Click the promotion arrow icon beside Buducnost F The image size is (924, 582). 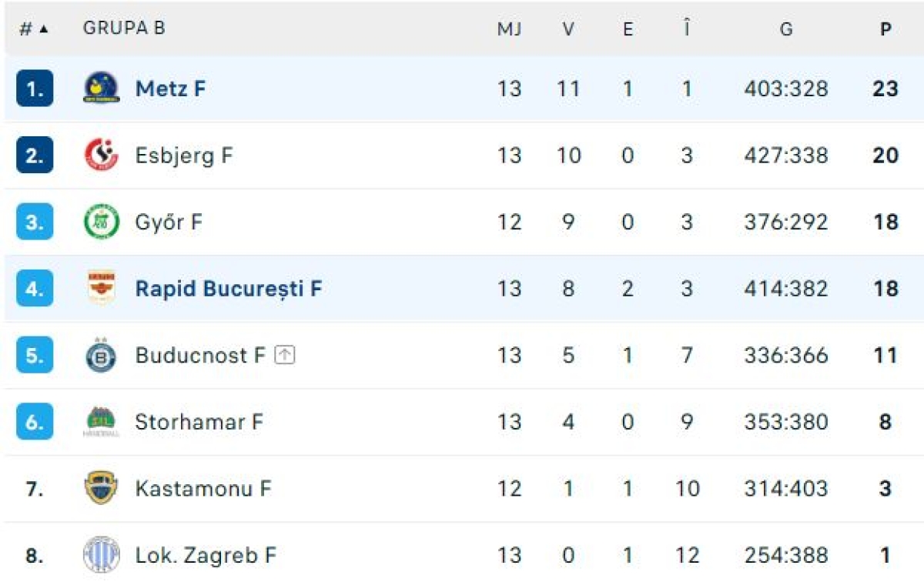tap(285, 355)
